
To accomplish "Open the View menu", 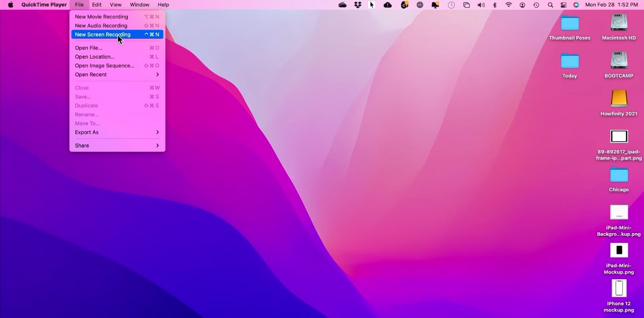I will coord(116,5).
